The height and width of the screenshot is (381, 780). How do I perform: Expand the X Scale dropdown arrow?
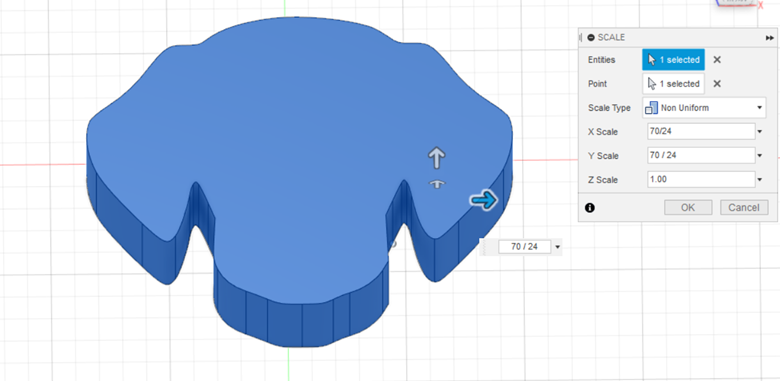point(760,132)
